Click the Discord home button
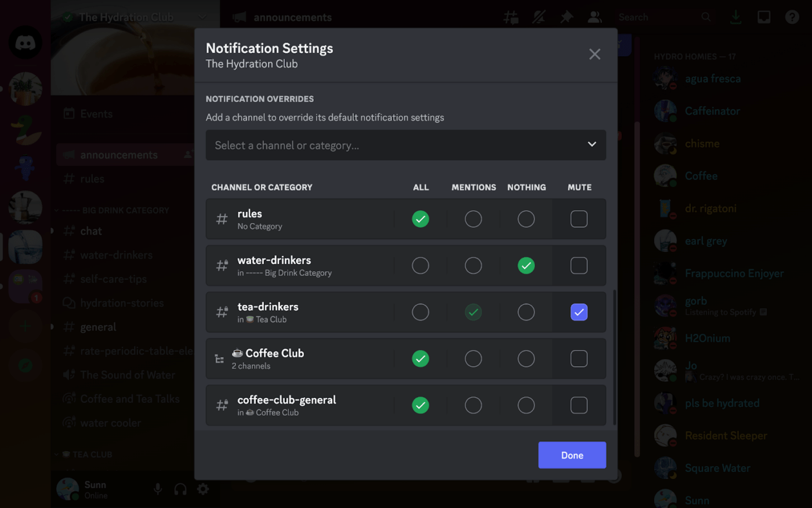The height and width of the screenshot is (508, 812). [25, 42]
